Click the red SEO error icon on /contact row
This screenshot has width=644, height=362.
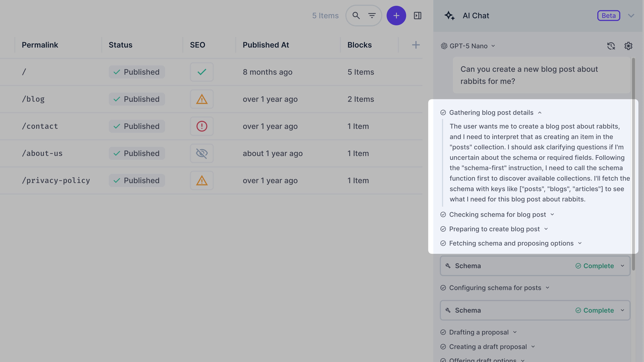(201, 126)
